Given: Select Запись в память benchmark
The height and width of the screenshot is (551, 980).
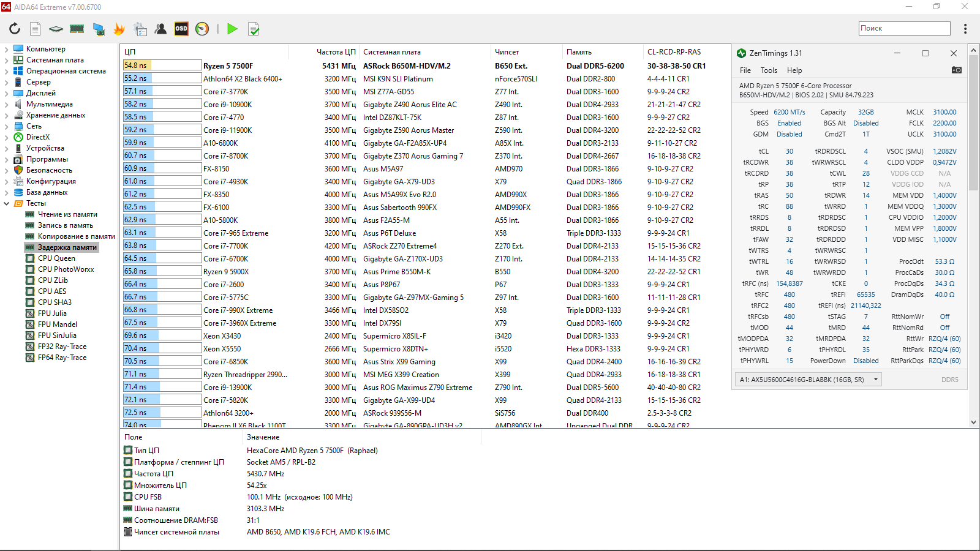Looking at the screenshot, I should click(x=66, y=225).
